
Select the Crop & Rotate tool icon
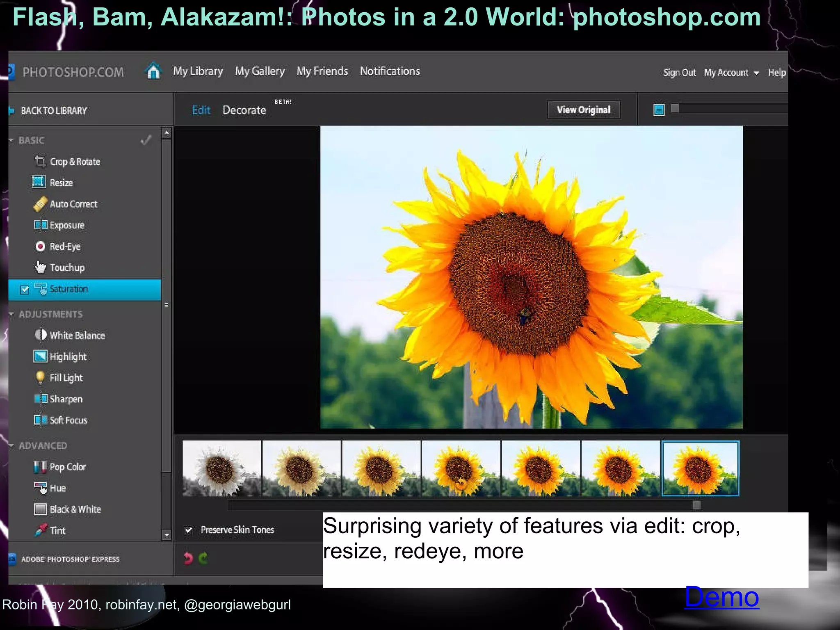coord(40,161)
